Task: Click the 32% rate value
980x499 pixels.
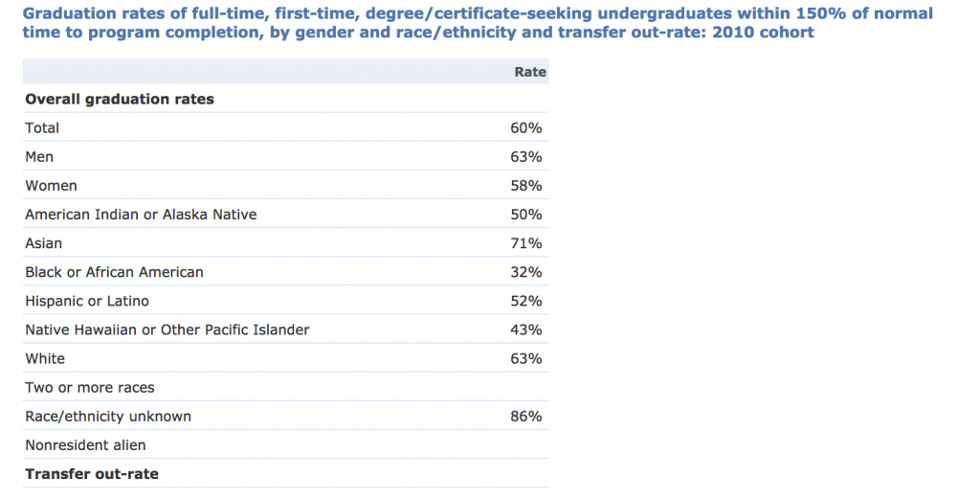Action: 525,272
